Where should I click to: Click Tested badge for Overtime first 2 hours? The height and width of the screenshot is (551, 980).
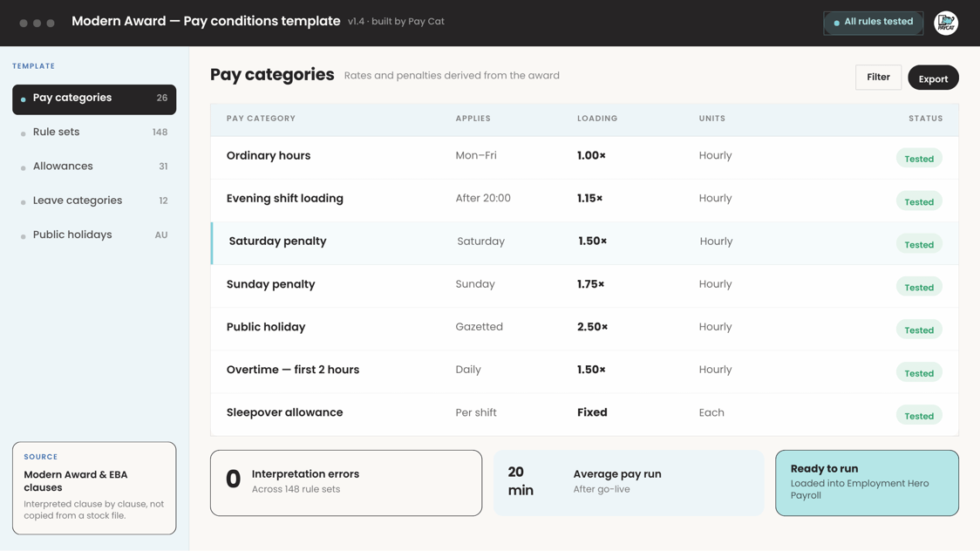(x=919, y=373)
